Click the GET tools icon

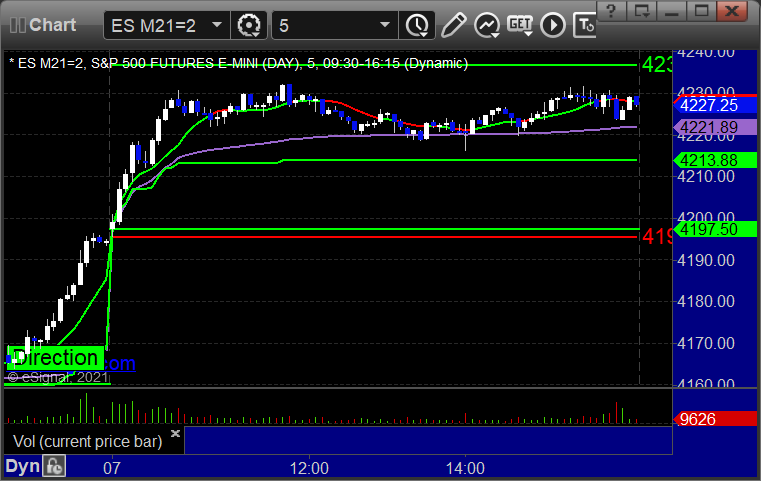pos(520,25)
